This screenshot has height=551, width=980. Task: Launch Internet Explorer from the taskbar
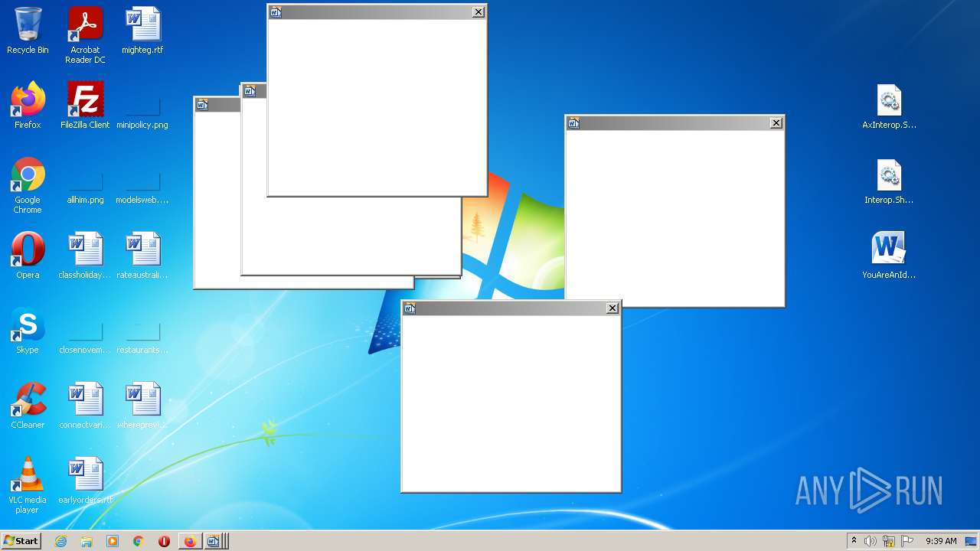click(x=60, y=541)
